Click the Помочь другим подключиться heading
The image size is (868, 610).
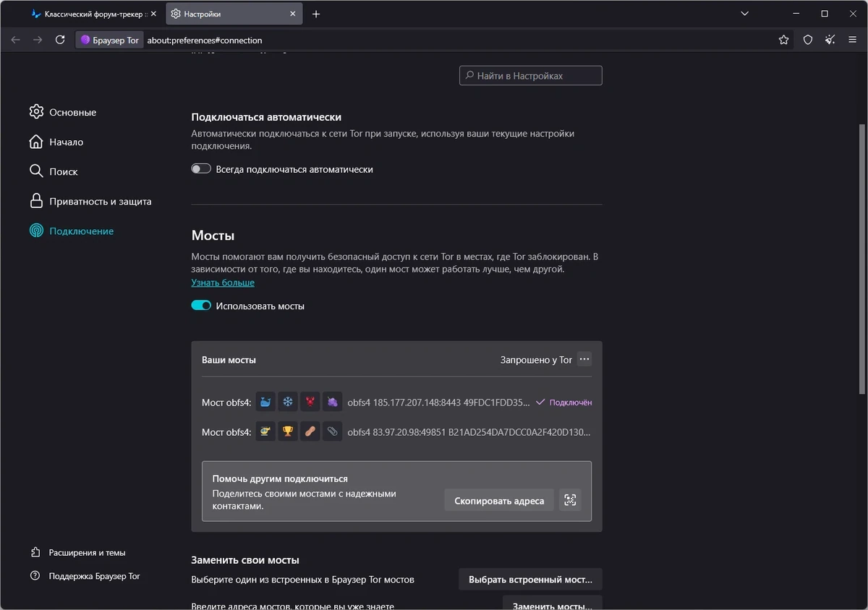point(280,478)
